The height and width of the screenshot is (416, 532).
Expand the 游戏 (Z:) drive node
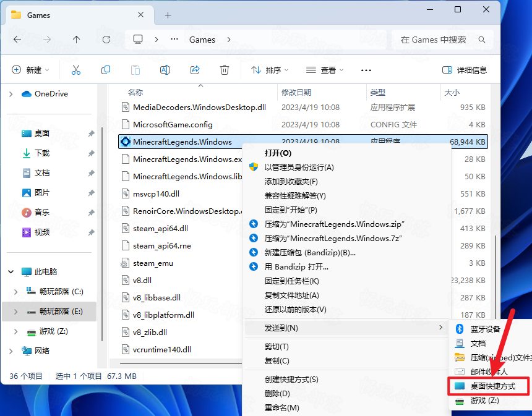(15, 331)
